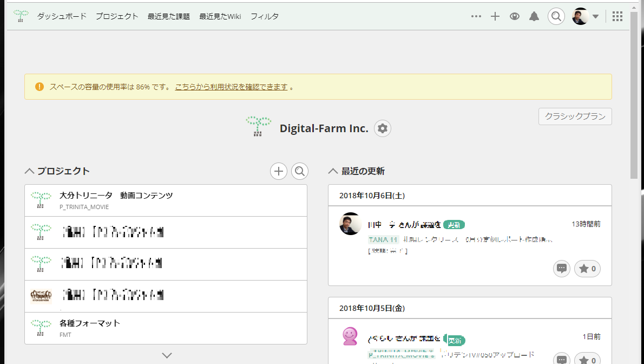Click the 更新 badge in 13時間前 update
Viewport: 644px width, 364px height.
click(454, 225)
